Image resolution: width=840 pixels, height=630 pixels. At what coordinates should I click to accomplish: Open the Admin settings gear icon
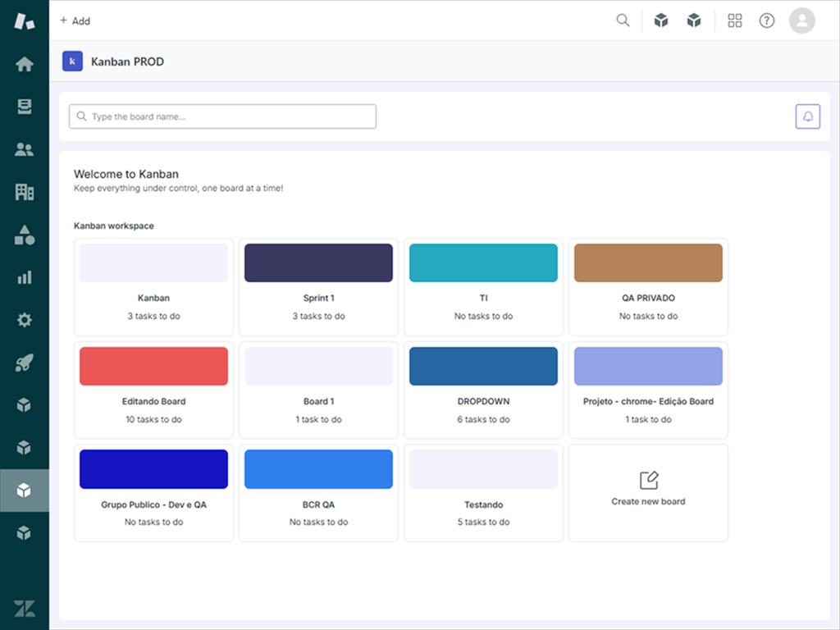click(25, 320)
